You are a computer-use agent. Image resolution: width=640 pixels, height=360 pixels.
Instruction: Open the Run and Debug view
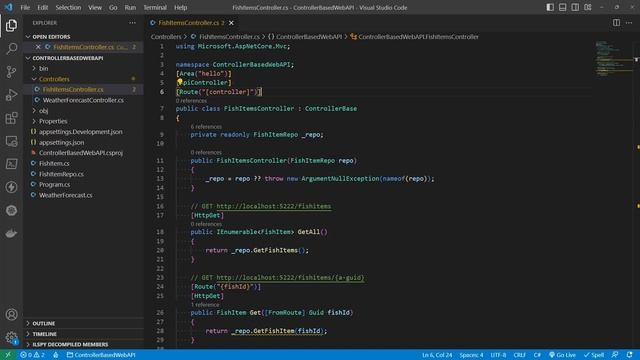coord(11,95)
